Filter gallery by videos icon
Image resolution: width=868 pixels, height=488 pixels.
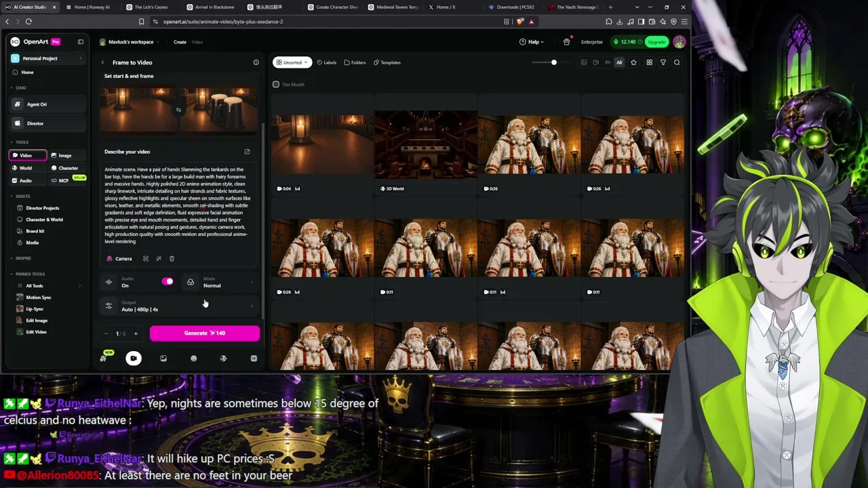(x=595, y=62)
